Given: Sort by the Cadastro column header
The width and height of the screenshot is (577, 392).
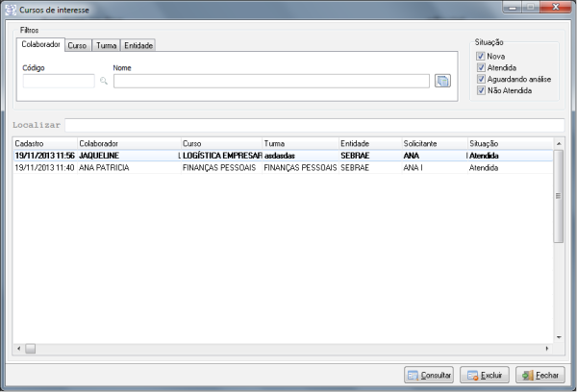Looking at the screenshot, I should 43,143.
